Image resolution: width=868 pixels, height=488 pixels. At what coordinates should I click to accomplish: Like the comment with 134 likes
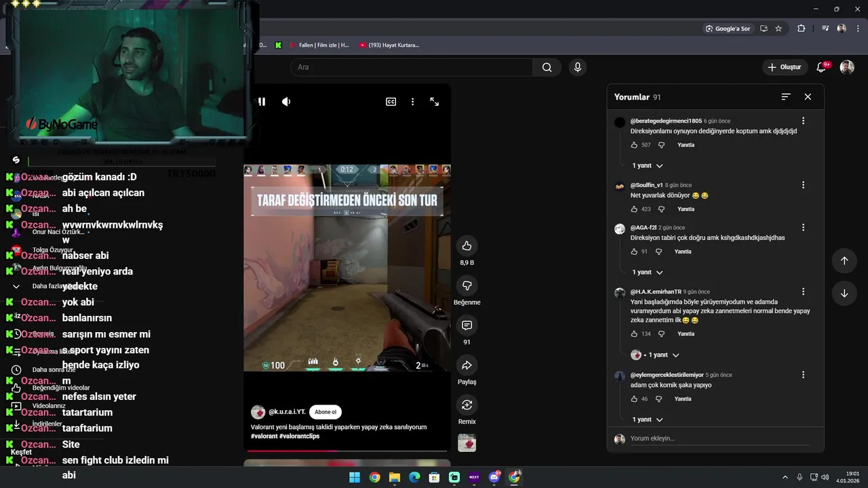(634, 334)
